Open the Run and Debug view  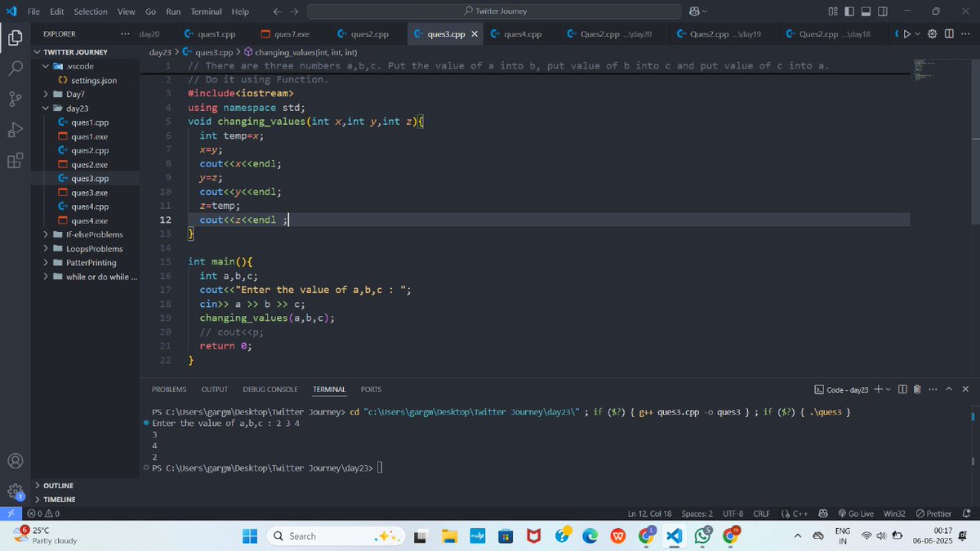[x=15, y=130]
